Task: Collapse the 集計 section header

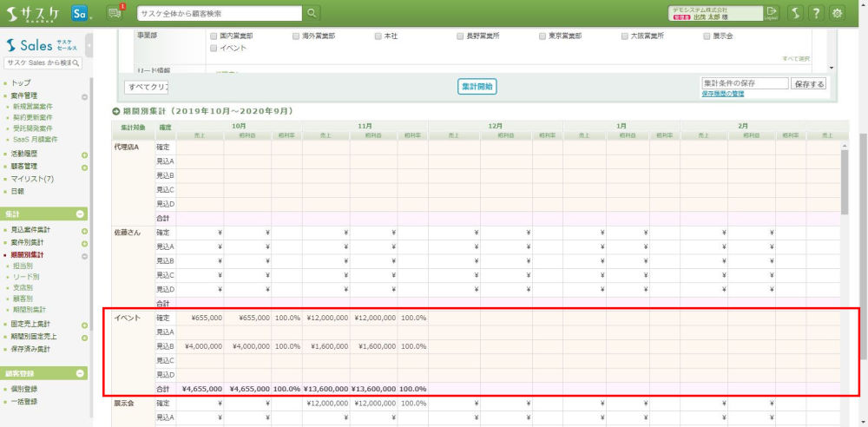Action: click(x=80, y=213)
